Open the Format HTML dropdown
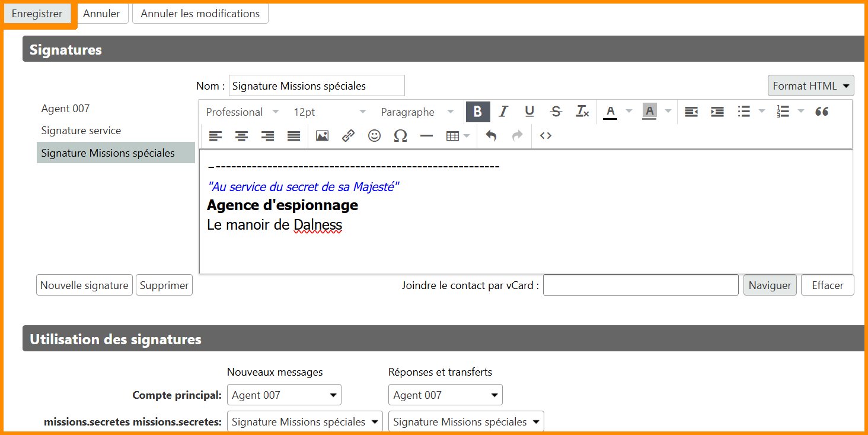 pos(810,86)
